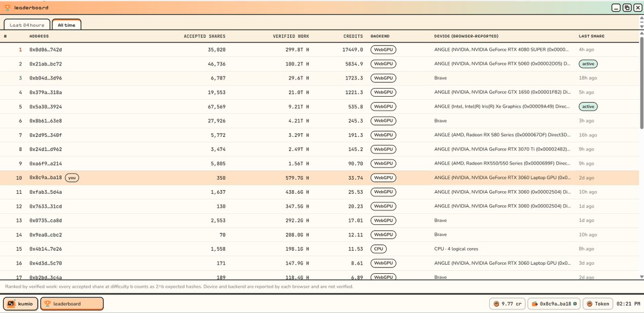The width and height of the screenshot is (644, 313).
Task: Click the active badge in the 0x5a30…3924 row
Action: click(588, 107)
